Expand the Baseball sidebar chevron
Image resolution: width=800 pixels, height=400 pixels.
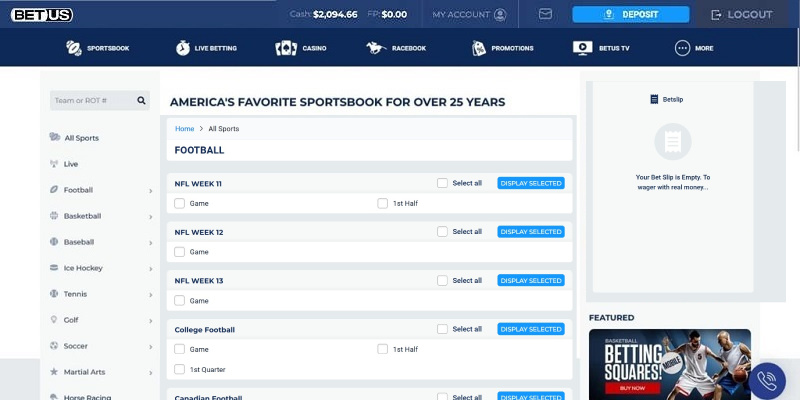click(151, 243)
